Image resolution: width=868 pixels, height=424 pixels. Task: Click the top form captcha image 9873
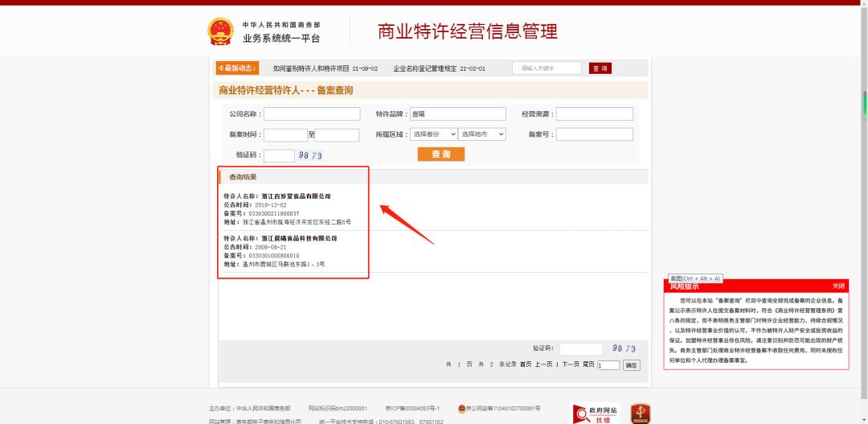pyautogui.click(x=310, y=156)
